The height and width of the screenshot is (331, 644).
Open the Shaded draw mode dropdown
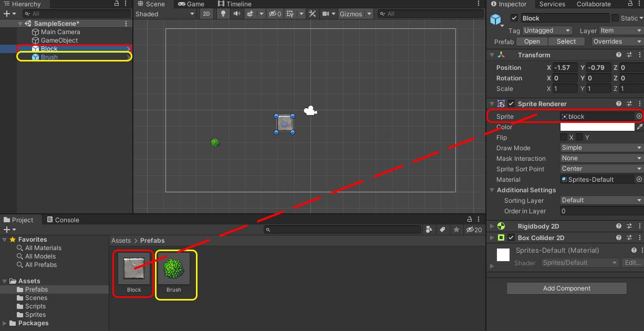click(165, 14)
